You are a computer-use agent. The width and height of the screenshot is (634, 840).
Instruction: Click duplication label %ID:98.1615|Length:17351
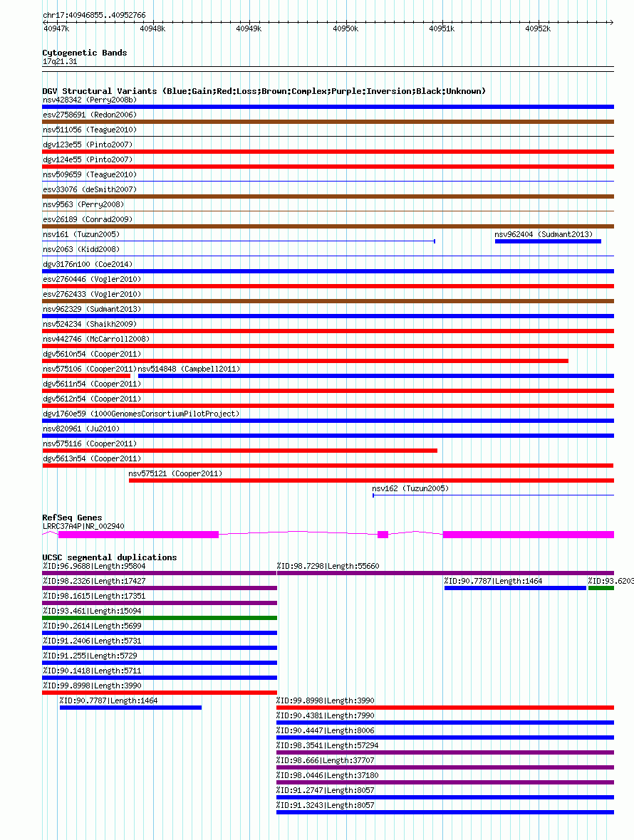click(94, 597)
